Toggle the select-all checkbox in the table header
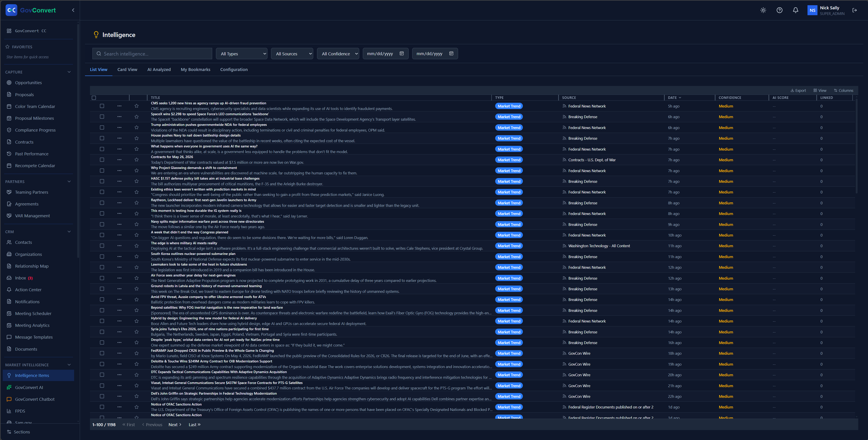 [94, 98]
